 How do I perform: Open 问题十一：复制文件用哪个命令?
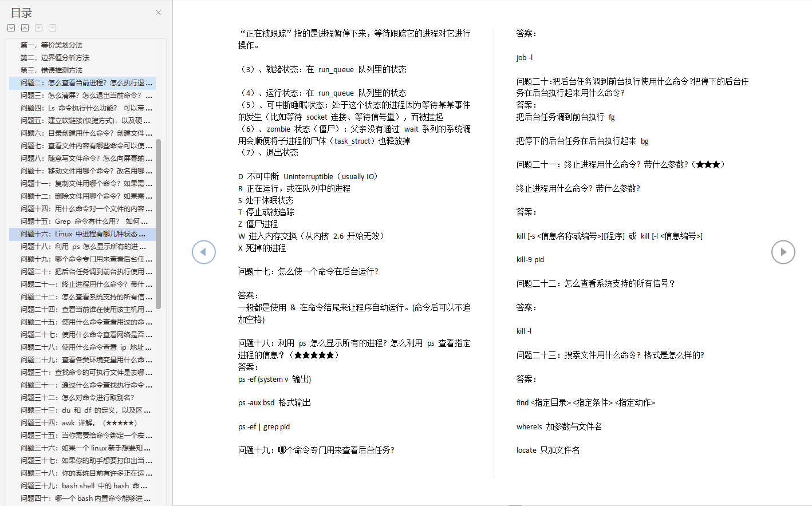pyautogui.click(x=82, y=184)
